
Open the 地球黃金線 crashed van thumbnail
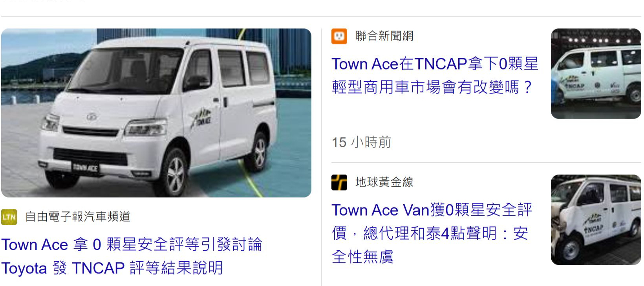click(x=596, y=220)
